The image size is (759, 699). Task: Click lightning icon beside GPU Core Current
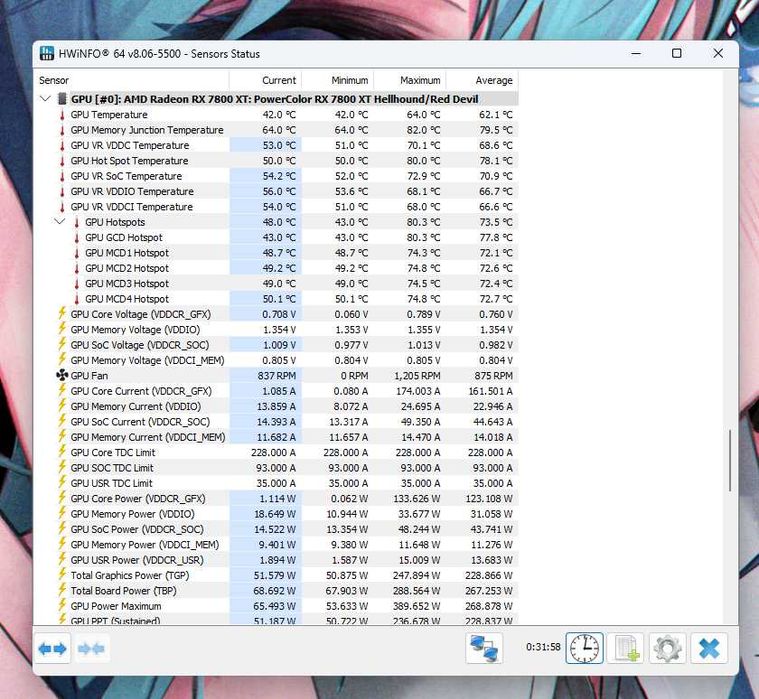click(x=62, y=390)
